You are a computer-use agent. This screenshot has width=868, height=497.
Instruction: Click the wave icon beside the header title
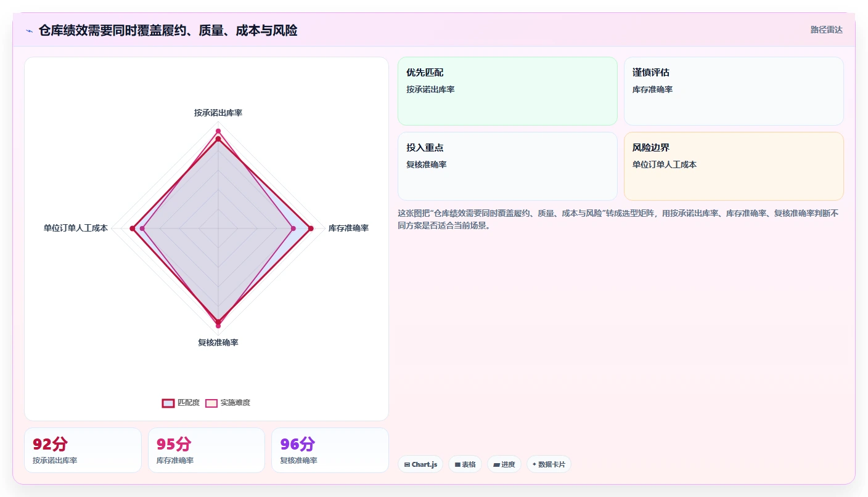point(29,30)
